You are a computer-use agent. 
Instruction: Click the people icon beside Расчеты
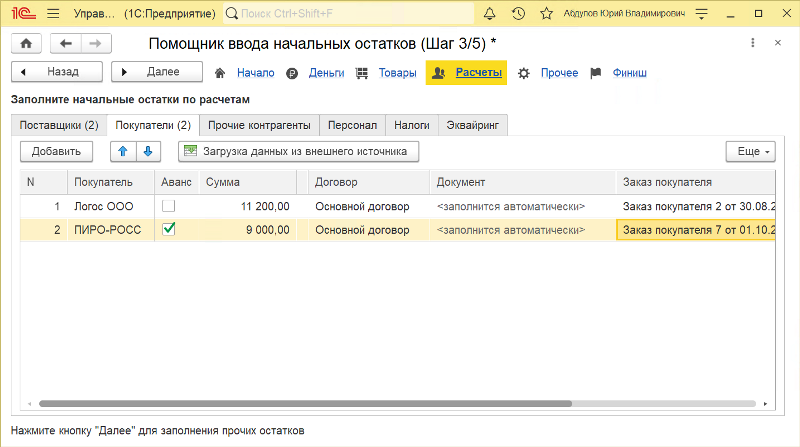coord(439,73)
